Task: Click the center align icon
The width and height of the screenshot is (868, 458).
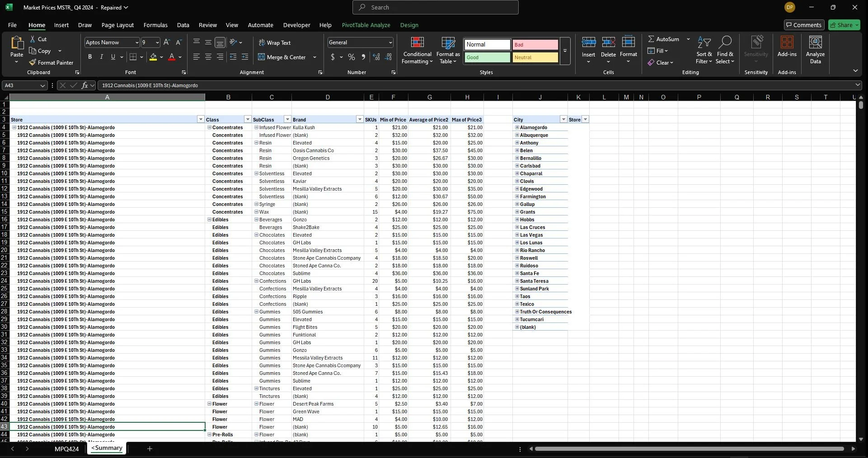Action: pyautogui.click(x=208, y=57)
